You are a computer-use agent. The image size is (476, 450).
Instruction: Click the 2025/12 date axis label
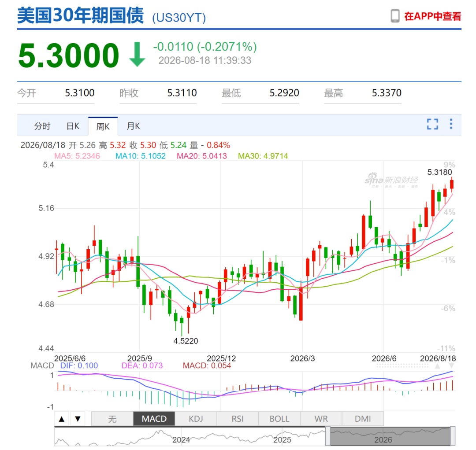click(x=221, y=358)
